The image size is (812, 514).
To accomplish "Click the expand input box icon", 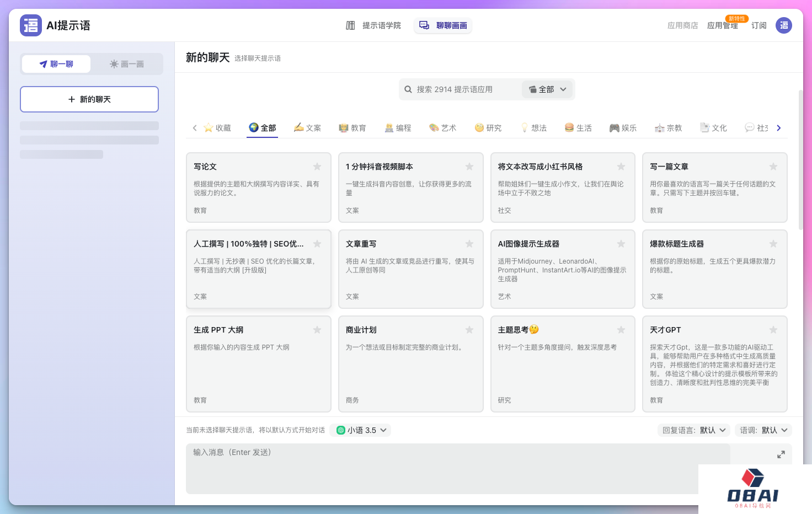I will (781, 454).
